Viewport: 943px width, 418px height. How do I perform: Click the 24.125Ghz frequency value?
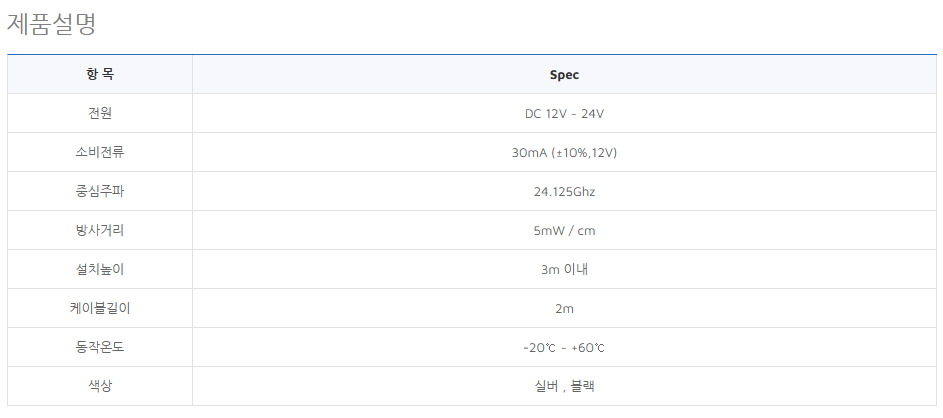pos(564,192)
